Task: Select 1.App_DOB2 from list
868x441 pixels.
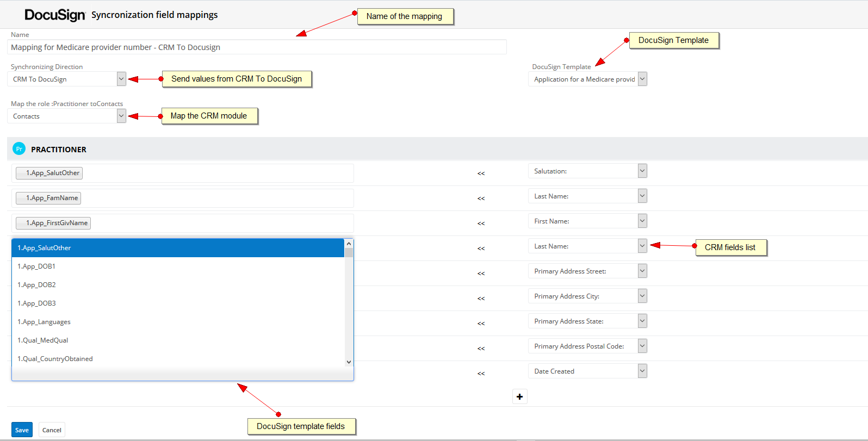Action: (178, 285)
